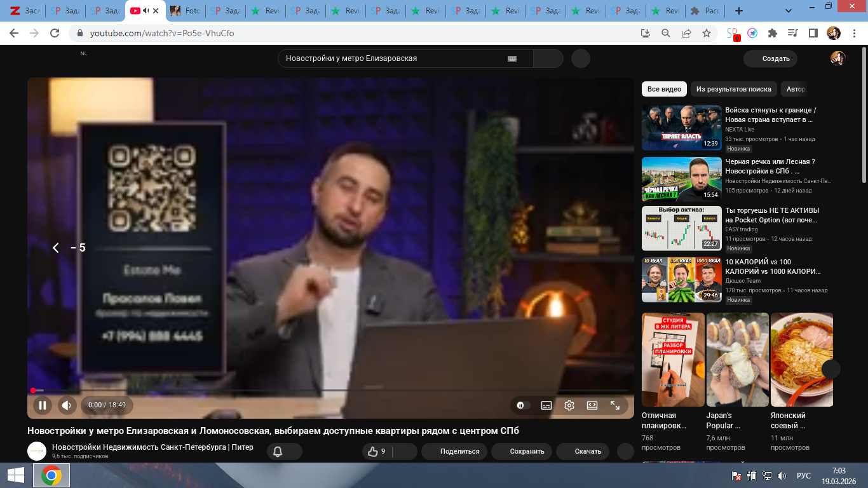
Task: Reload the page
Action: (x=55, y=33)
